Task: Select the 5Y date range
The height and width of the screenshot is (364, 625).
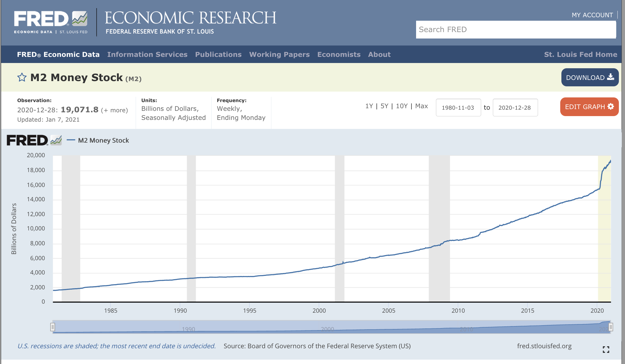Action: click(384, 106)
